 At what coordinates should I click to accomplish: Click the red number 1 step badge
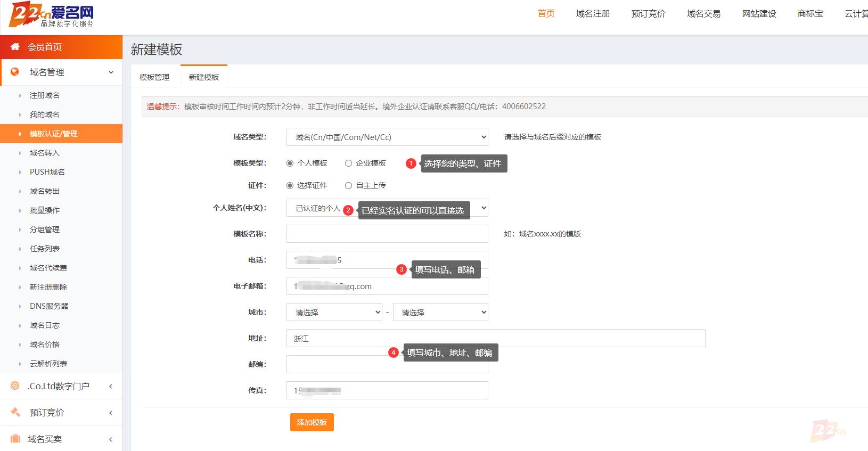tap(411, 163)
